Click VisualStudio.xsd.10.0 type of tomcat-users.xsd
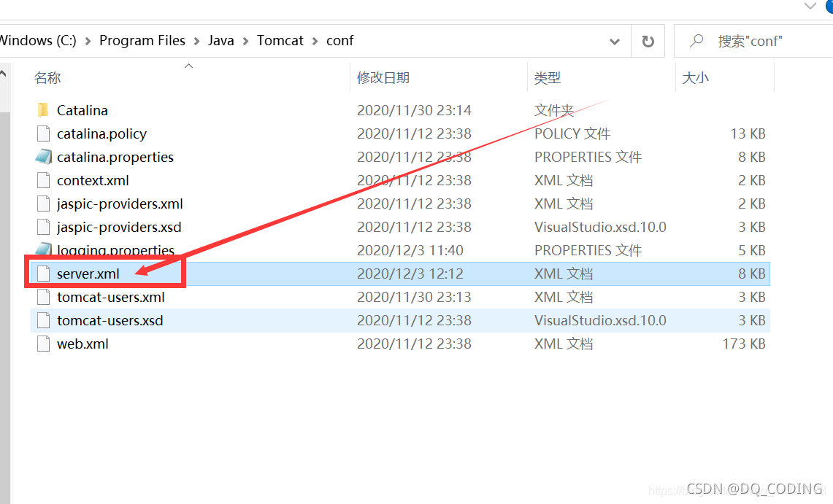 tap(600, 320)
